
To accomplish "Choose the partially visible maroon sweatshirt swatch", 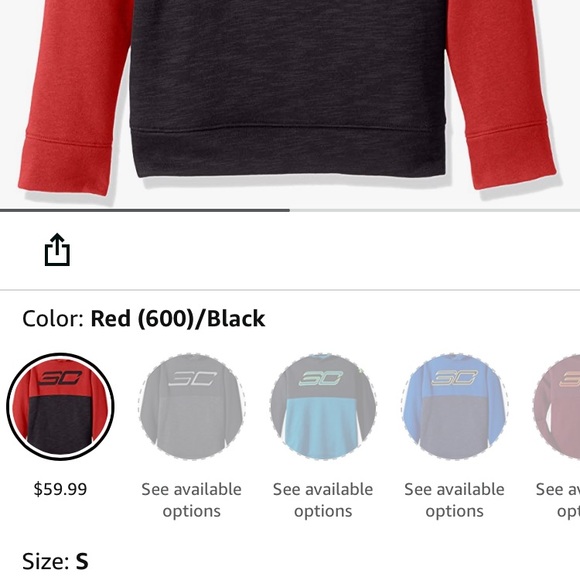I will coord(557,407).
